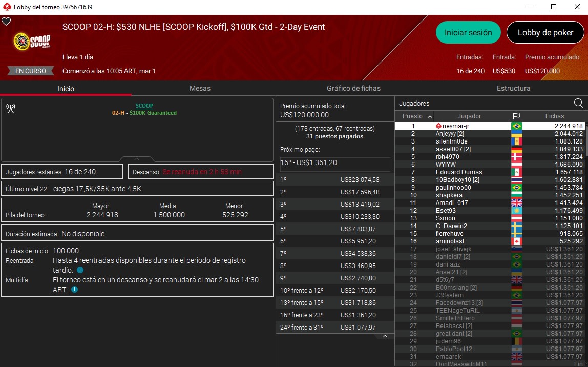Click the flag in silentm0de row
Screen dimensions: 588x367
[x=516, y=141]
